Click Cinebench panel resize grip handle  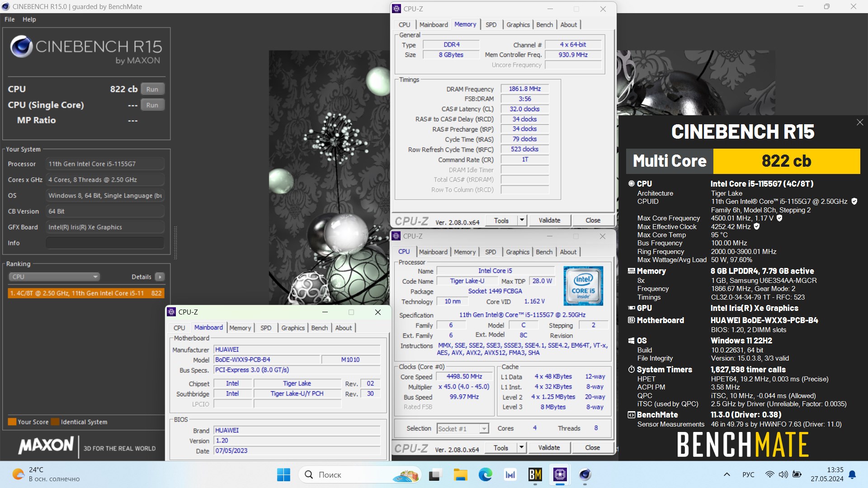tap(175, 242)
